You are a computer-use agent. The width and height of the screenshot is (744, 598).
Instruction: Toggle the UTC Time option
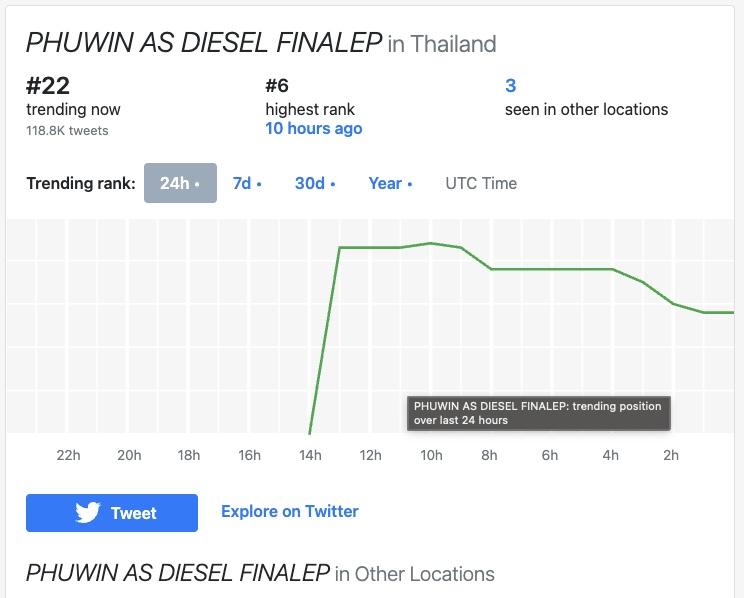pyautogui.click(x=481, y=183)
